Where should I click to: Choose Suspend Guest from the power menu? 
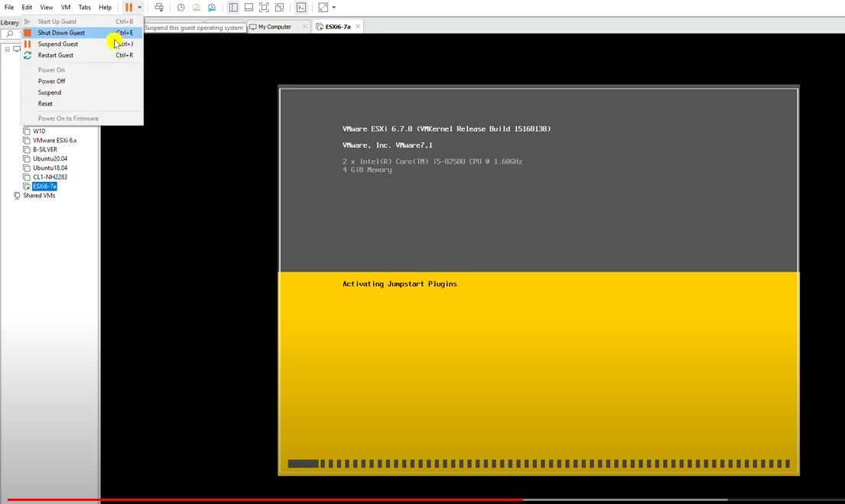[x=83, y=44]
